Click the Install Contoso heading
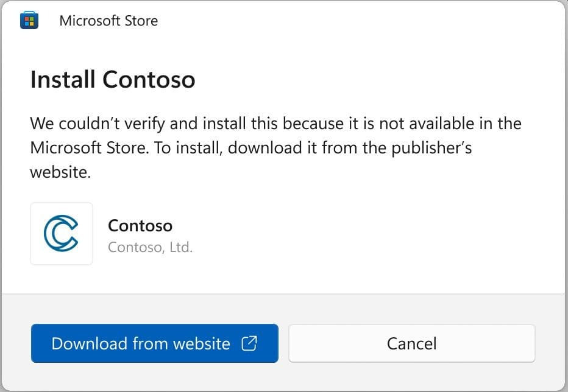Screen dimensions: 568x392 click(x=113, y=79)
